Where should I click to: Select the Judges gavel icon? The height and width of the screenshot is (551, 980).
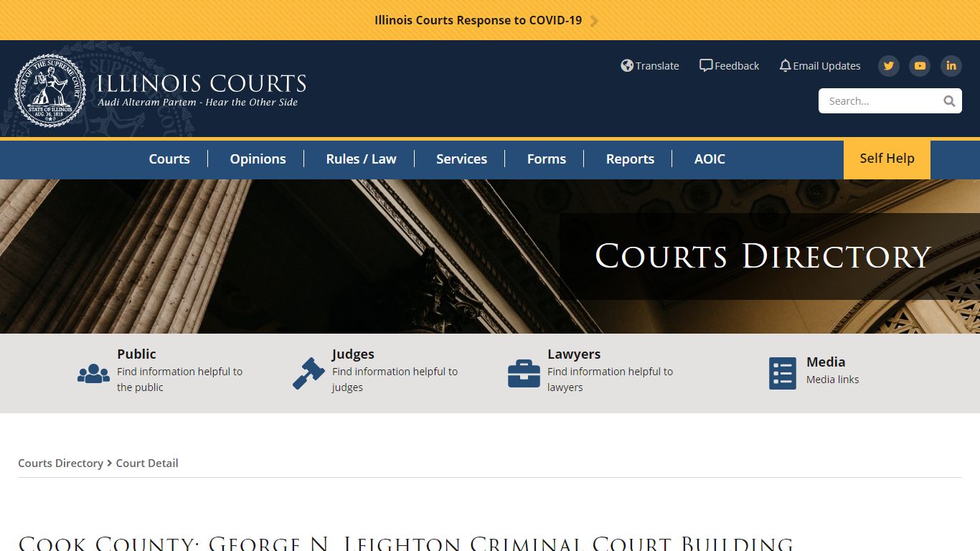(307, 372)
